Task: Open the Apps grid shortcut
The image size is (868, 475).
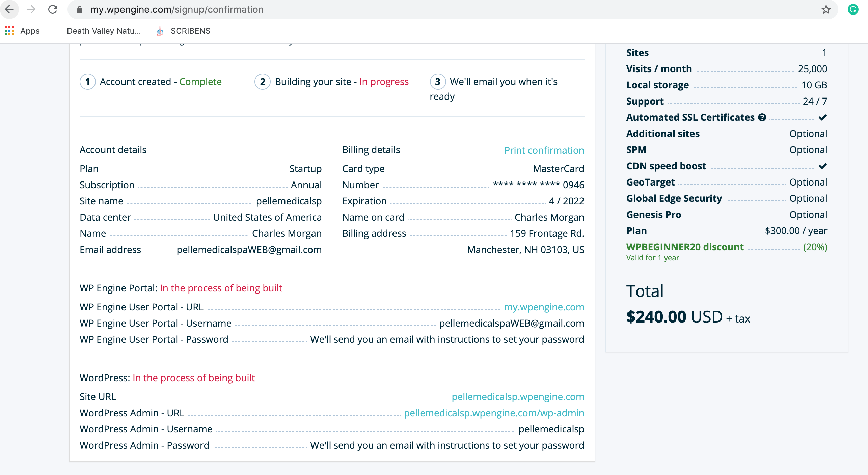Action: click(23, 31)
